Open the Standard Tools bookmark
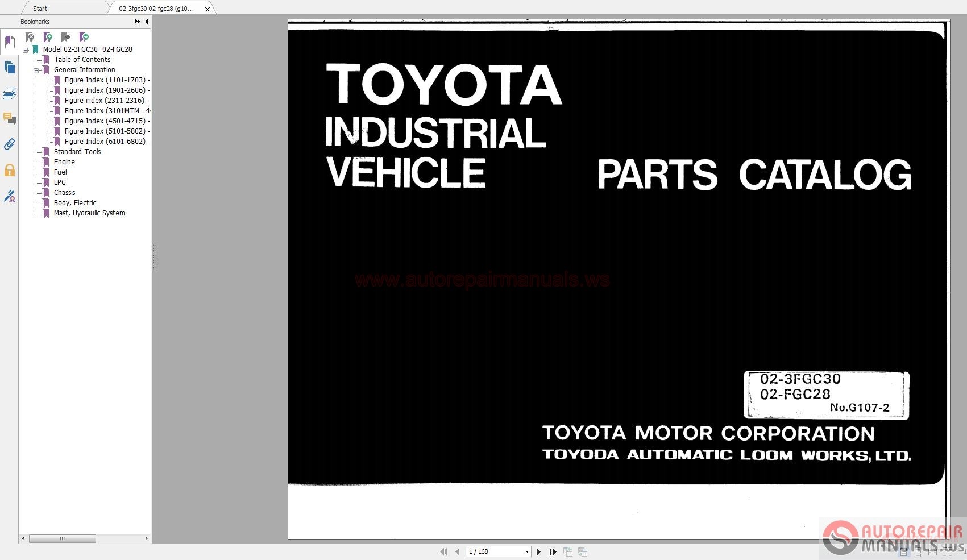This screenshot has height=560, width=967. [77, 152]
